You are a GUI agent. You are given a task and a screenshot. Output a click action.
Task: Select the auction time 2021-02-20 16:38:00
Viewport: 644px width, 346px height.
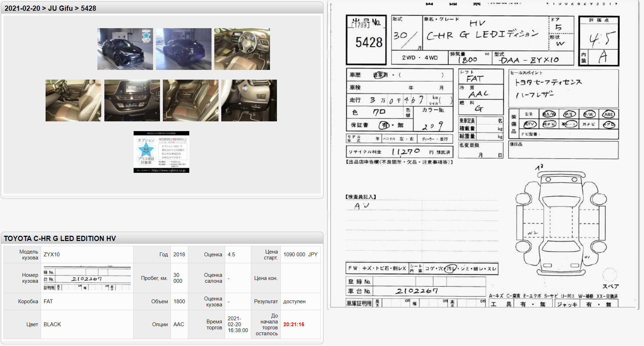click(x=238, y=324)
